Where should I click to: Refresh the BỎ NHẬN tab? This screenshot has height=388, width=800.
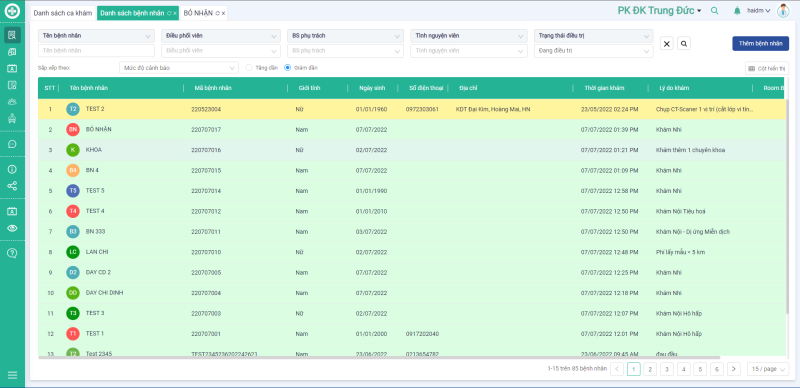[x=218, y=13]
